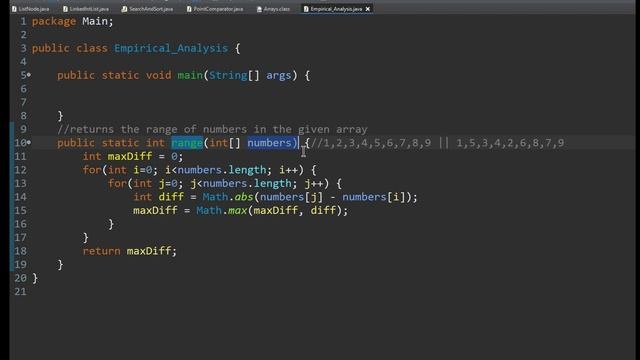640x360 pixels.
Task: Click the 'return' keyword on line 18
Action: pos(102,251)
